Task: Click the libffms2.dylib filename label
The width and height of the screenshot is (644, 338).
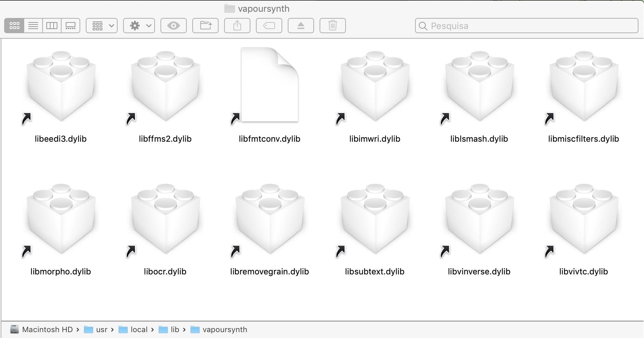Action: tap(165, 139)
